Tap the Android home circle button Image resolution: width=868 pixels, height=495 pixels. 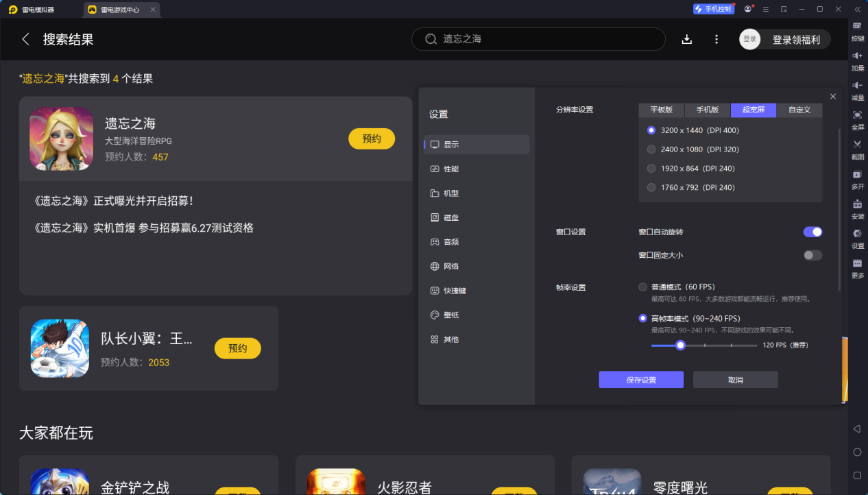pos(857,452)
